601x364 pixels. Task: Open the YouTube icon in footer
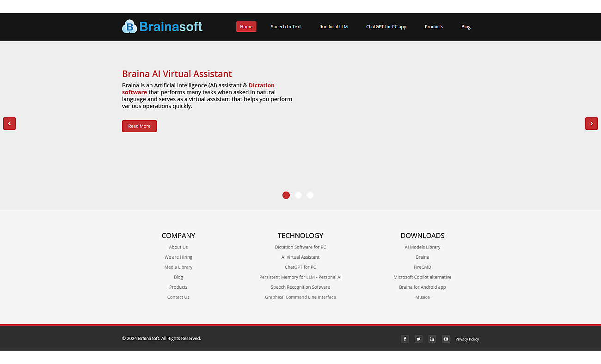click(x=446, y=339)
